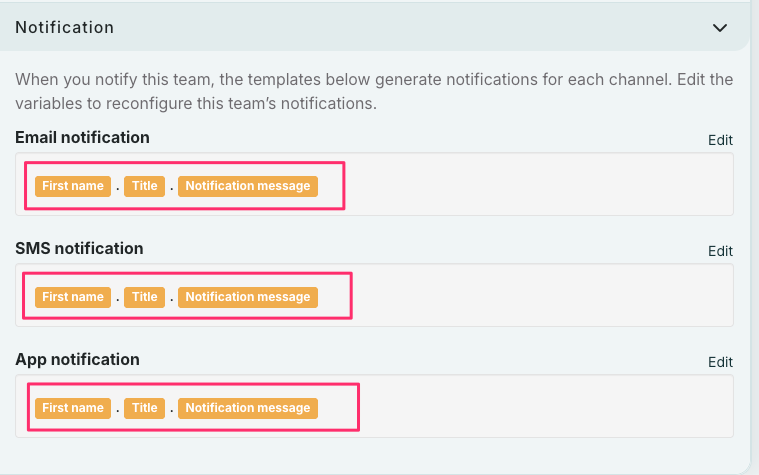Select Notification message chip in App notification

[248, 408]
